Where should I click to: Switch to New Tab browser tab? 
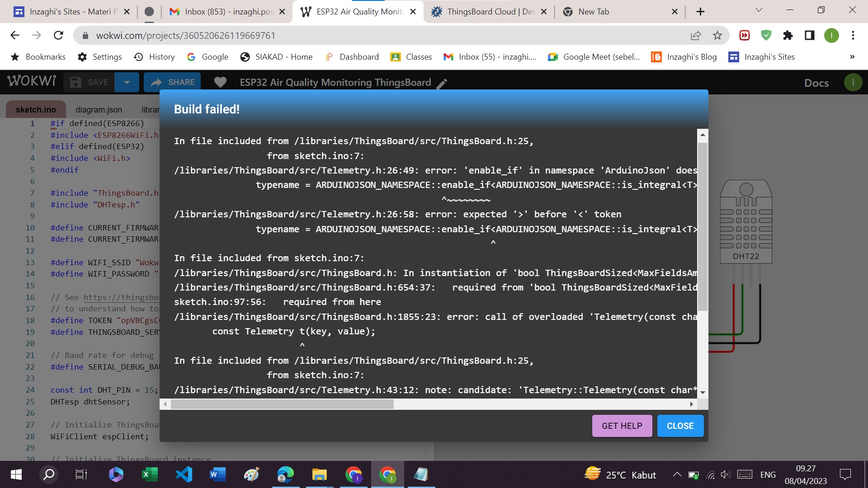pos(619,12)
